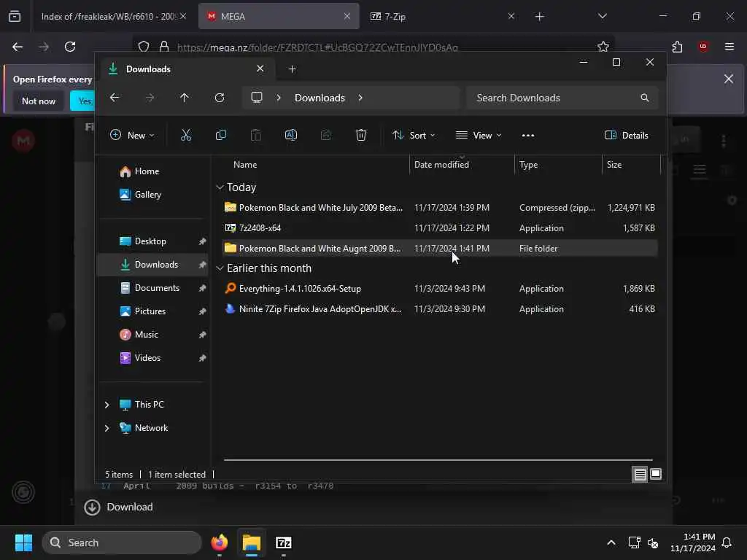Open the View dropdown
This screenshot has width=747, height=560.
tap(479, 135)
